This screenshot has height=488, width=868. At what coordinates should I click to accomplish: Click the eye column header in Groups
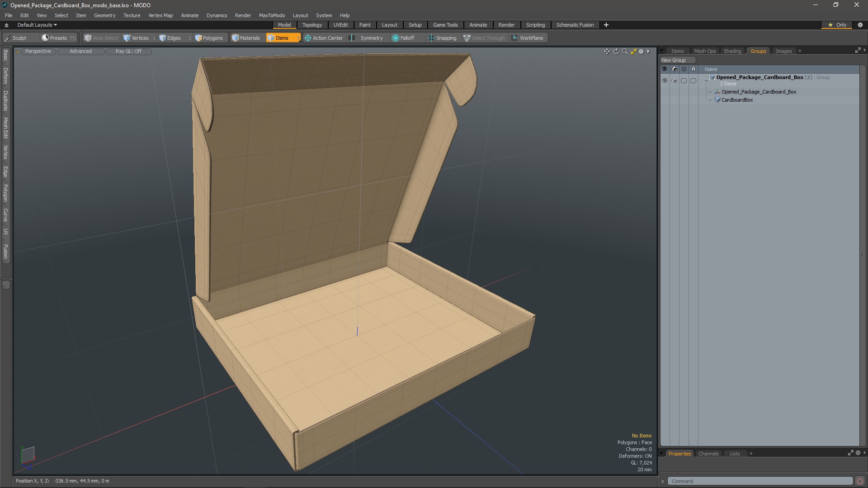(665, 69)
